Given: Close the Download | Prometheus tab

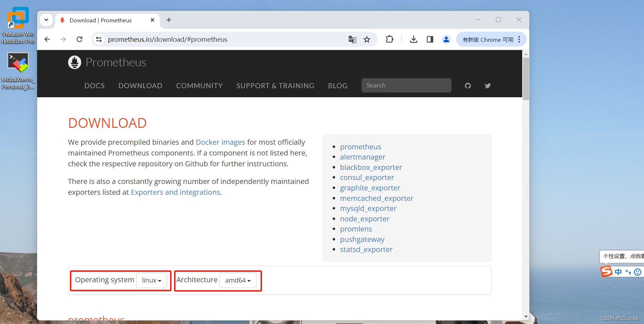Looking at the screenshot, I should [x=152, y=20].
